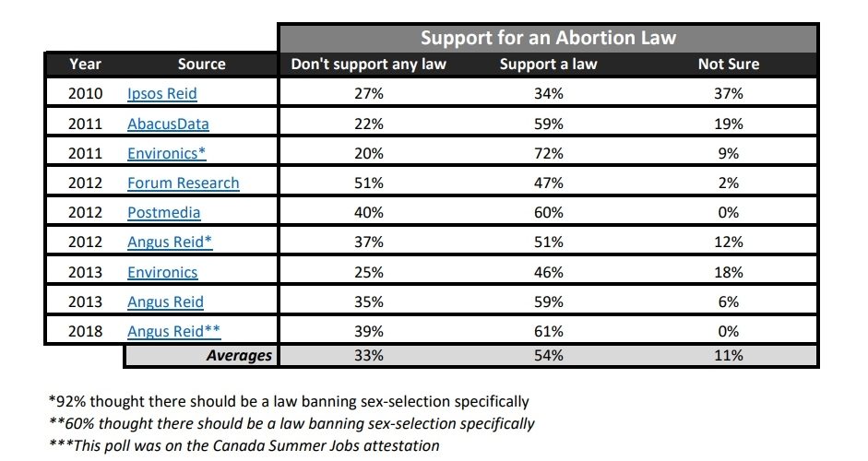Open the Ipsos Reid source link

pyautogui.click(x=161, y=93)
